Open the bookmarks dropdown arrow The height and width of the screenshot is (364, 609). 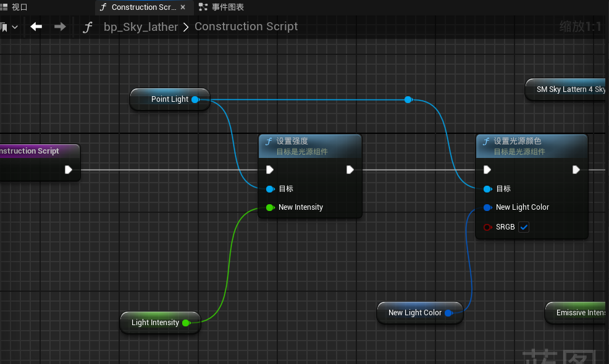pyautogui.click(x=15, y=27)
